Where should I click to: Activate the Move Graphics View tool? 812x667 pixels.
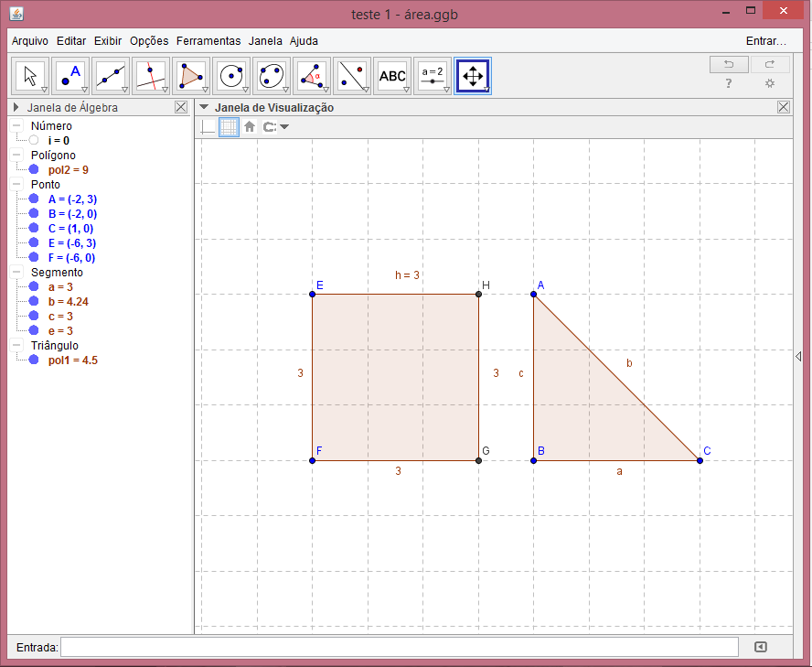coord(473,76)
